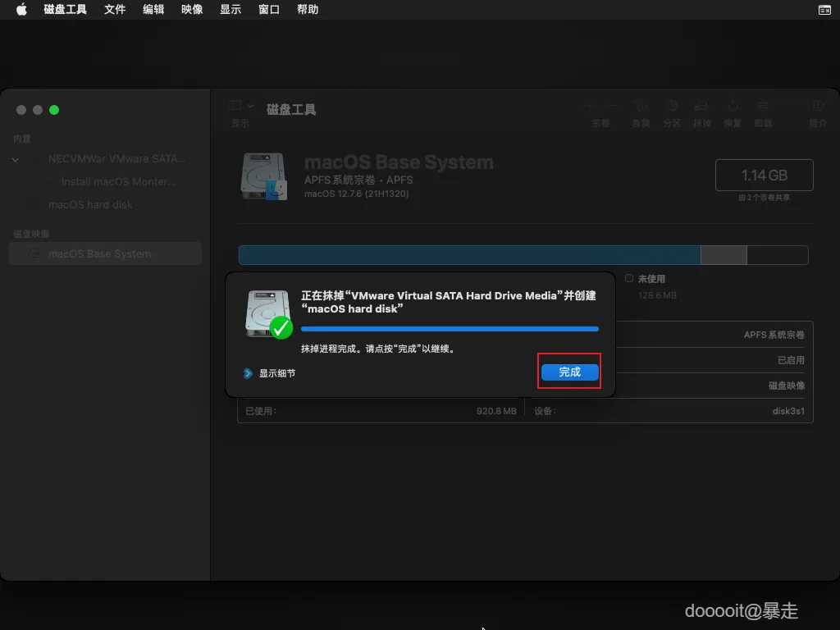Open the 显示 menu in menu bar
This screenshot has width=840, height=630.
(231, 10)
